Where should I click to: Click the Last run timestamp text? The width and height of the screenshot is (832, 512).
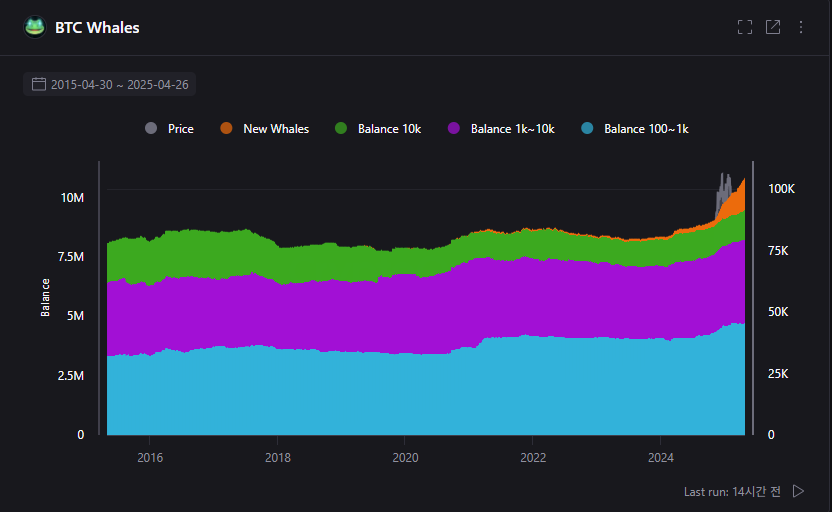click(x=732, y=492)
